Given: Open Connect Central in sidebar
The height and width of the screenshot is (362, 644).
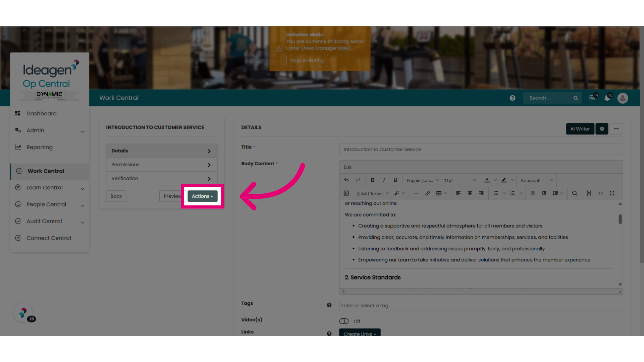Looking at the screenshot, I should [50, 238].
